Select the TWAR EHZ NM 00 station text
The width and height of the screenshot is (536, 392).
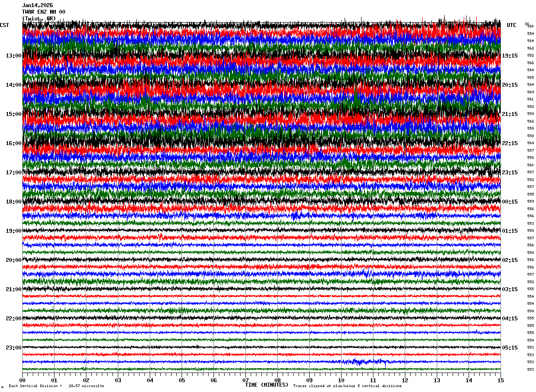tap(44, 12)
